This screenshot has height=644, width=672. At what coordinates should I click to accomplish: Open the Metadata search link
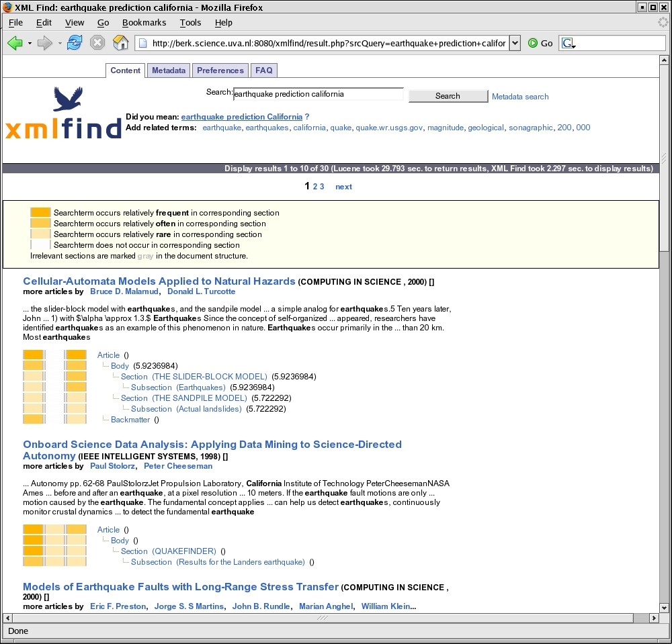(x=520, y=96)
